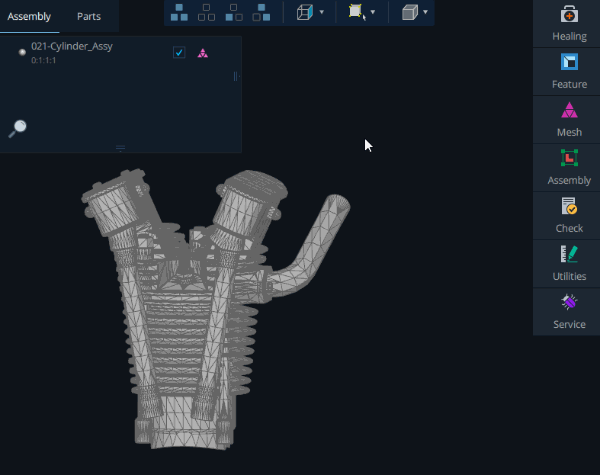The height and width of the screenshot is (475, 600).
Task: Switch to the Parts tab
Action: pyautogui.click(x=89, y=16)
